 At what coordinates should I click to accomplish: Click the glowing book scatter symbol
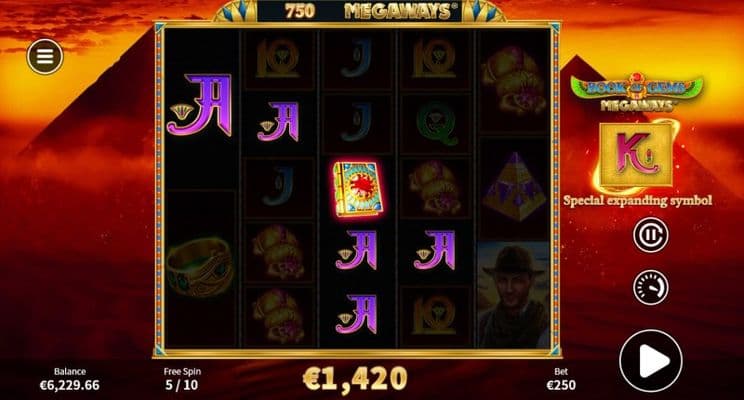click(x=357, y=189)
